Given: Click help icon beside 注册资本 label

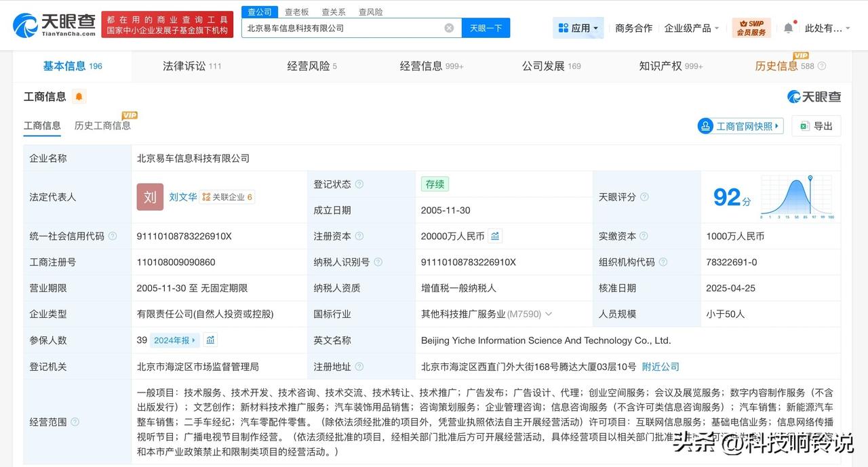Looking at the screenshot, I should coord(359,237).
